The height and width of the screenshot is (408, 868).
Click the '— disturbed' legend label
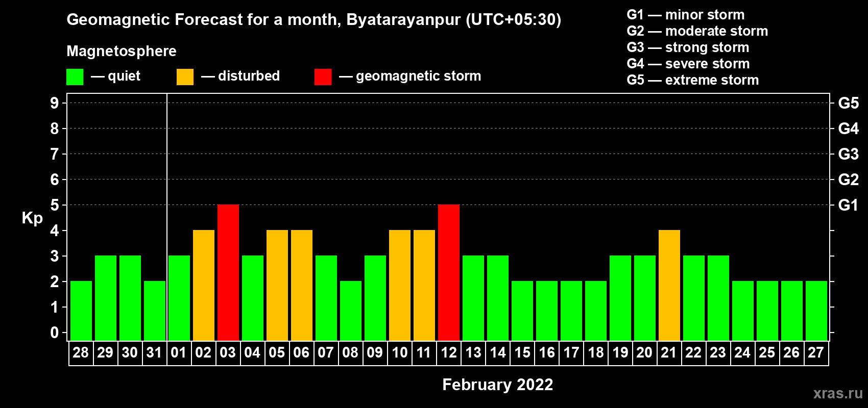240,76
